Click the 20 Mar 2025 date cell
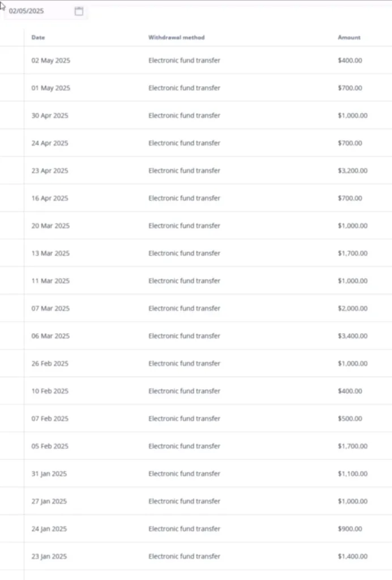 click(x=50, y=226)
